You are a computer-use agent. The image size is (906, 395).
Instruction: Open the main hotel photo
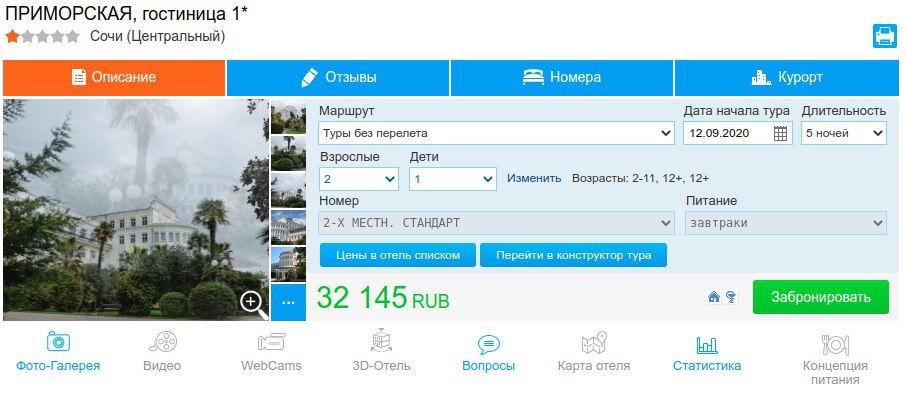click(136, 210)
